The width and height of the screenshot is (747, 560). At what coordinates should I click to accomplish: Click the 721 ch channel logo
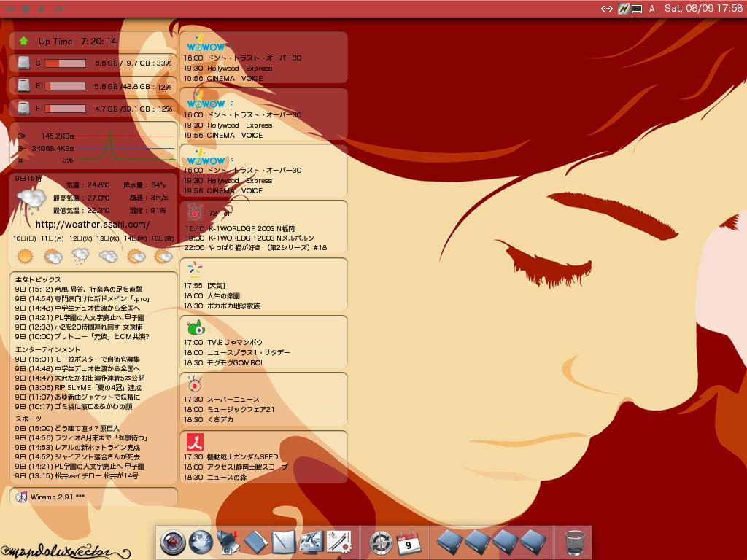click(x=195, y=212)
